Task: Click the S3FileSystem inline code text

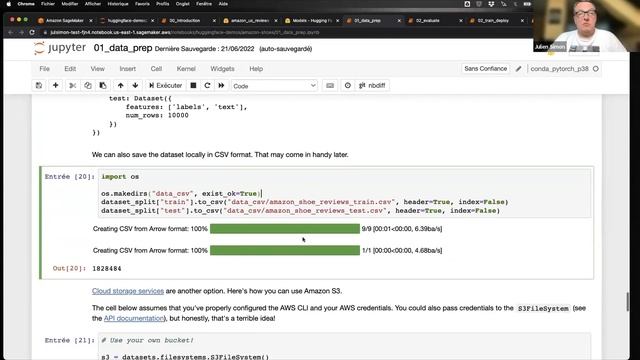Action: (x=543, y=309)
